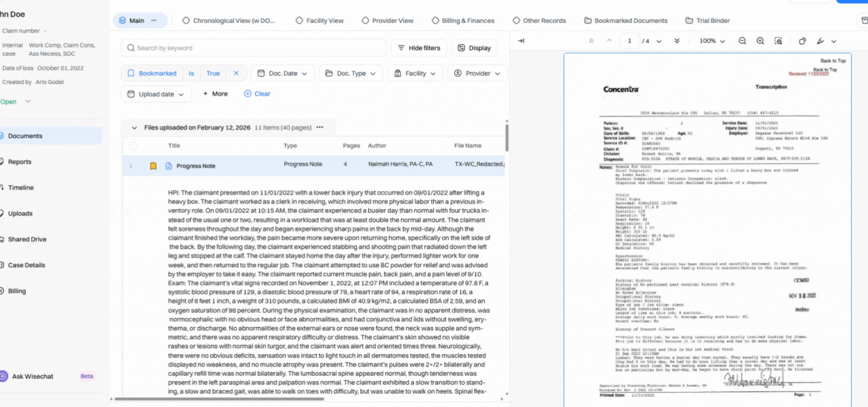Screen dimensions: 868x407
Task: Click the More filters button
Action: click(x=215, y=94)
